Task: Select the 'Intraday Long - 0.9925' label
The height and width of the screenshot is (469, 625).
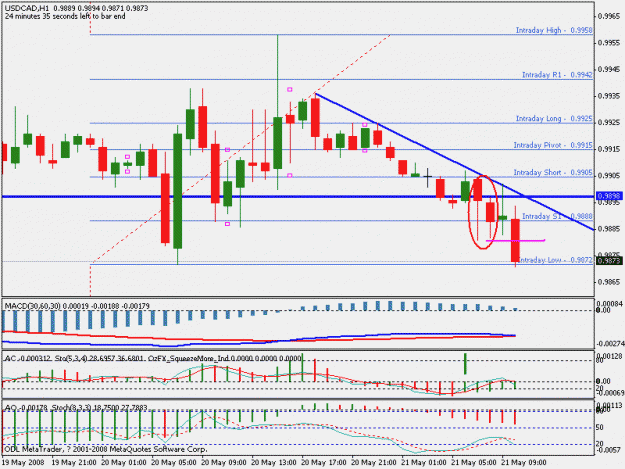Action: point(554,119)
